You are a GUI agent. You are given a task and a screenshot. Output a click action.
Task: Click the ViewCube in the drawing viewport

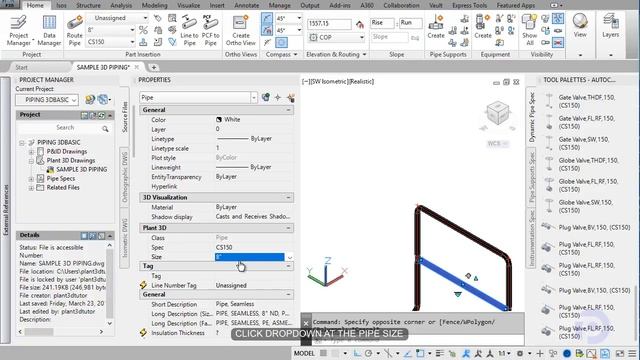pyautogui.click(x=498, y=113)
